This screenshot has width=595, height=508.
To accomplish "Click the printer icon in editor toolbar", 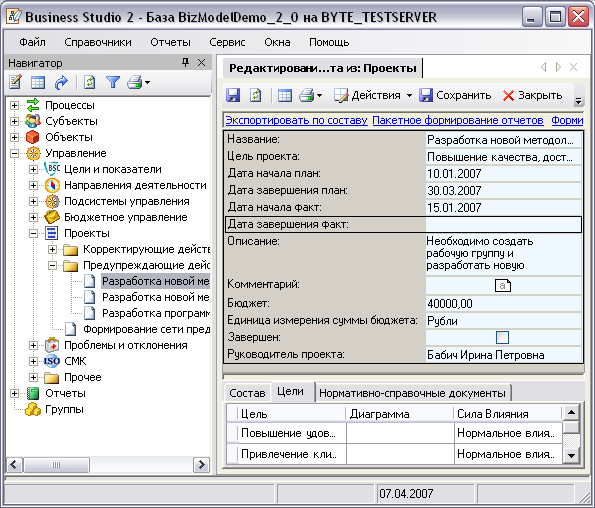I will [307, 95].
